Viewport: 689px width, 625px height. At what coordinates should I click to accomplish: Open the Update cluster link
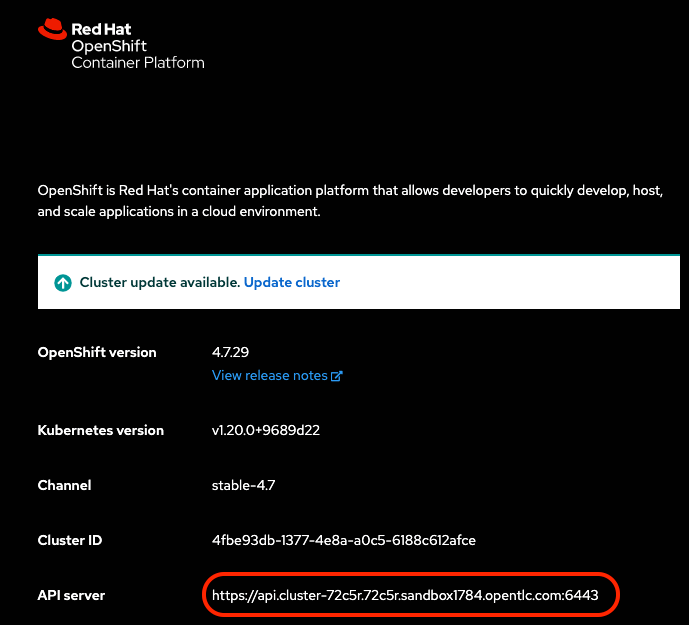[x=292, y=283]
